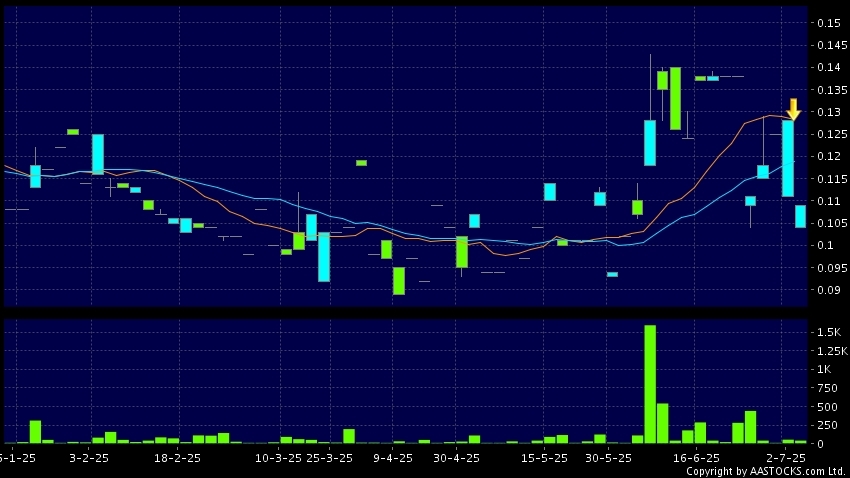
Task: Select the 0.135 price axis label
Action: pos(832,90)
